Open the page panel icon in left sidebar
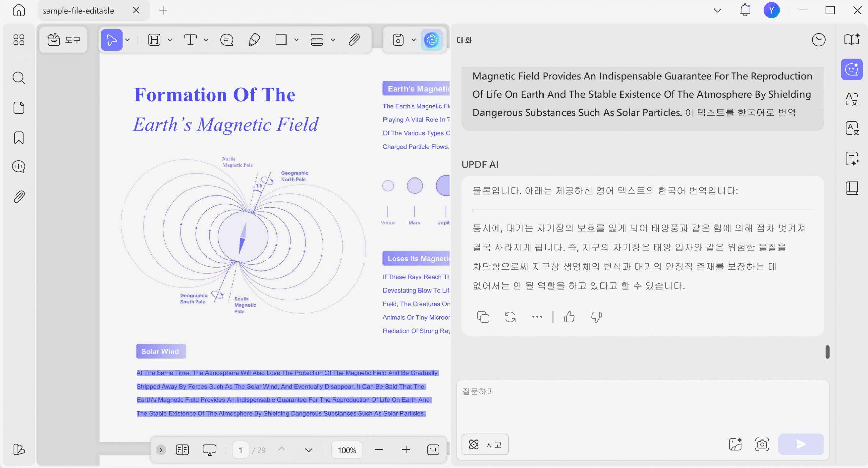This screenshot has width=868, height=468. pyautogui.click(x=19, y=108)
